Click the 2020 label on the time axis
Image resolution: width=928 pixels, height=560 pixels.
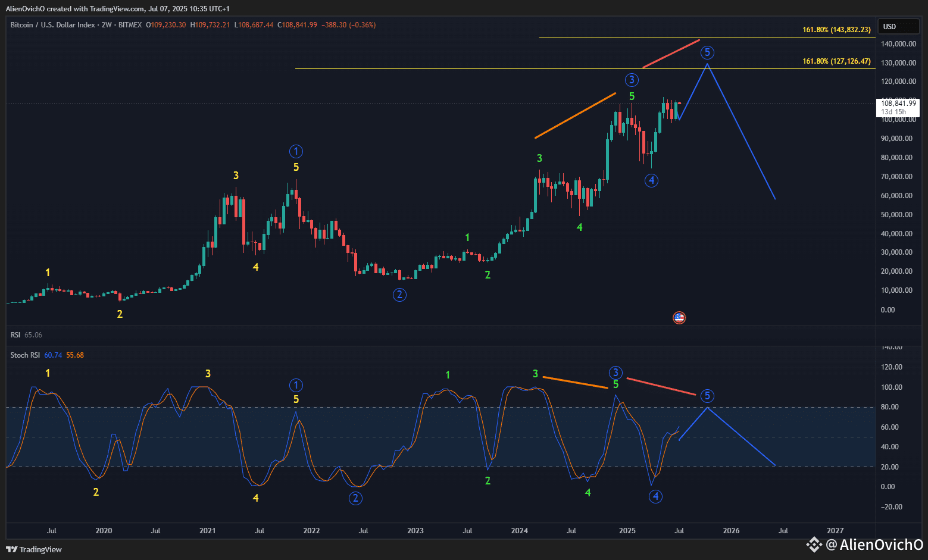coord(104,531)
